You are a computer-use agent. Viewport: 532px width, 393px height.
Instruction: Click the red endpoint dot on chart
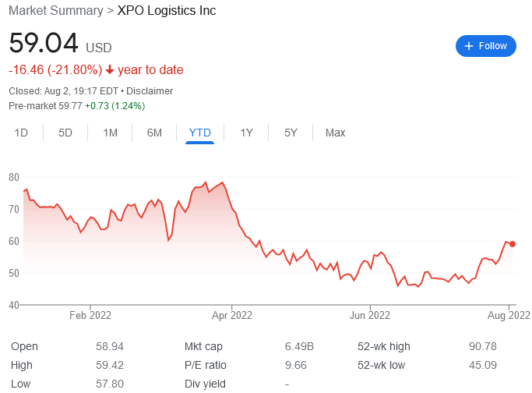point(513,244)
